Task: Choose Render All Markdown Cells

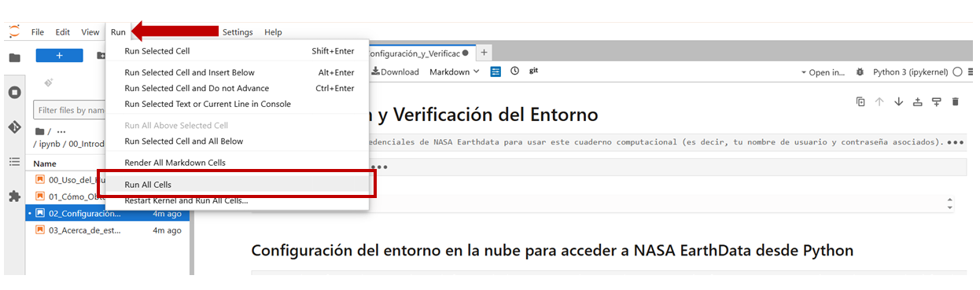Action: click(238, 163)
